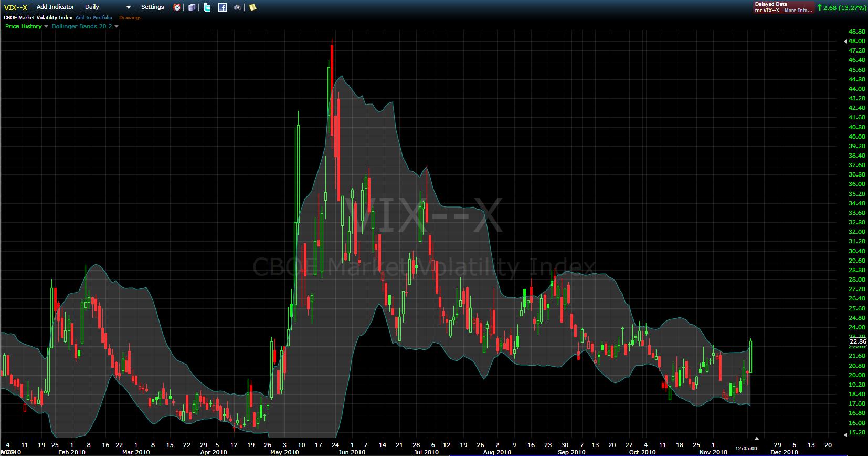This screenshot has width=868, height=456.
Task: Click the alarm clock alert icon
Action: (177, 7)
